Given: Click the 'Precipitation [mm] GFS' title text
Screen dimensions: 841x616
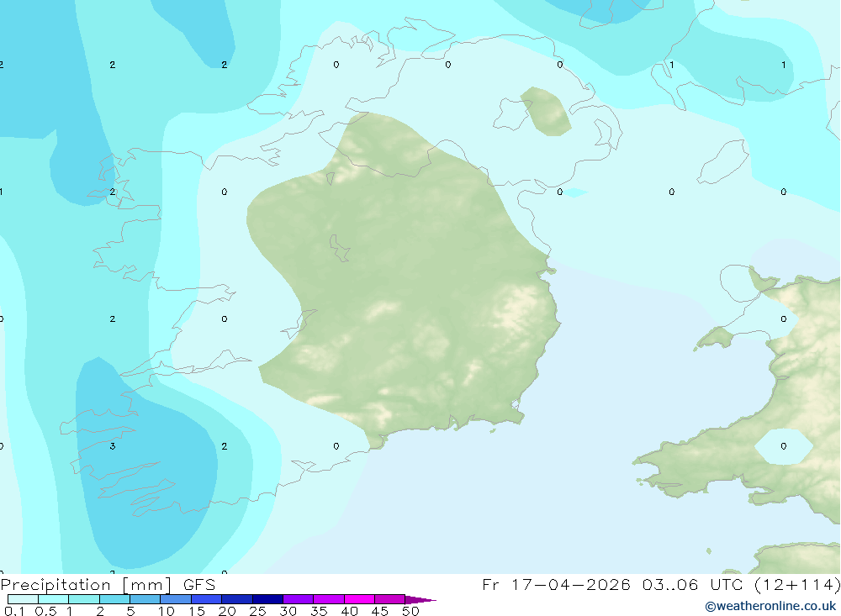Looking at the screenshot, I should point(108,584).
